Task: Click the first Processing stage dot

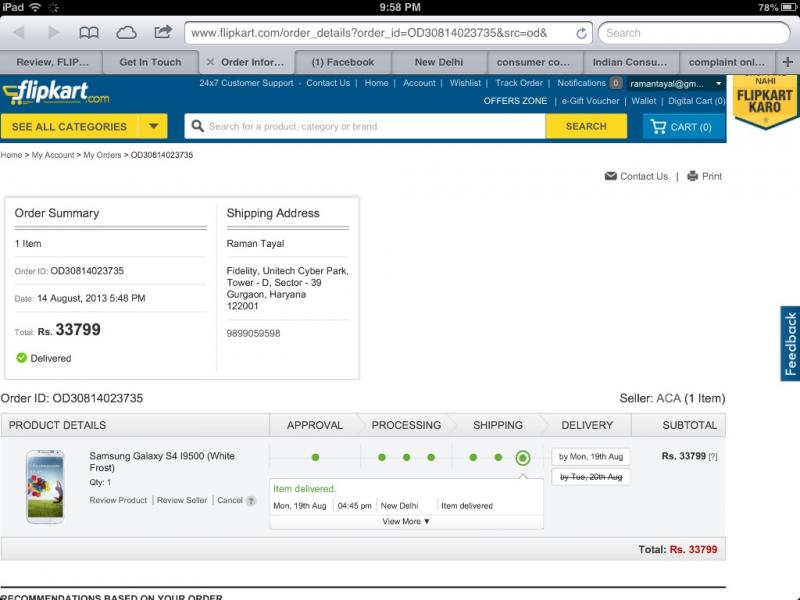Action: point(382,457)
